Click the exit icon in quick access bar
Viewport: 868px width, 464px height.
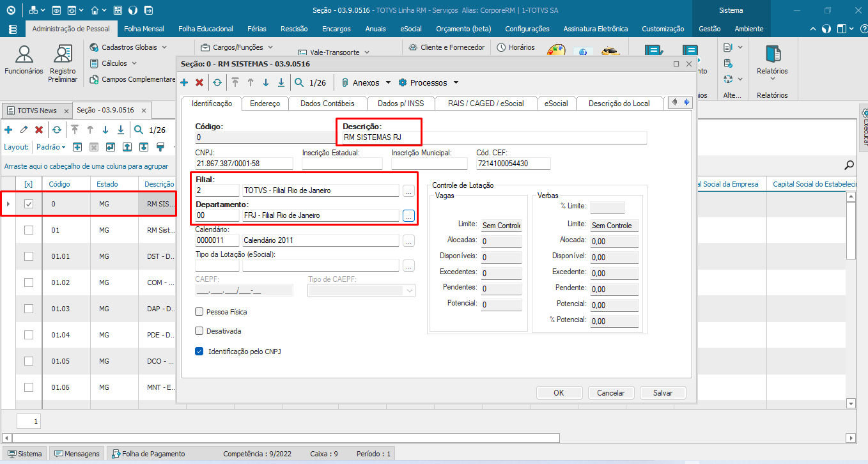pos(148,10)
